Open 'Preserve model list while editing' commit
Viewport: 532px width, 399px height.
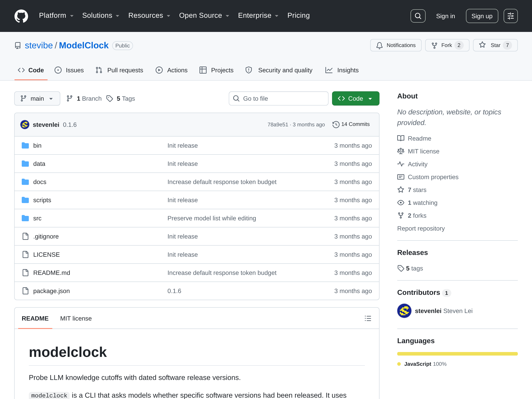212,218
